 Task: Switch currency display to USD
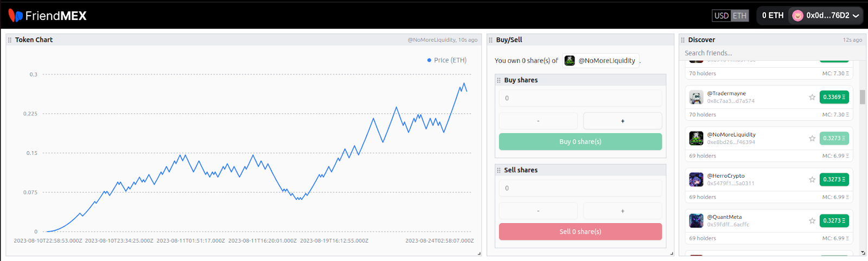722,16
